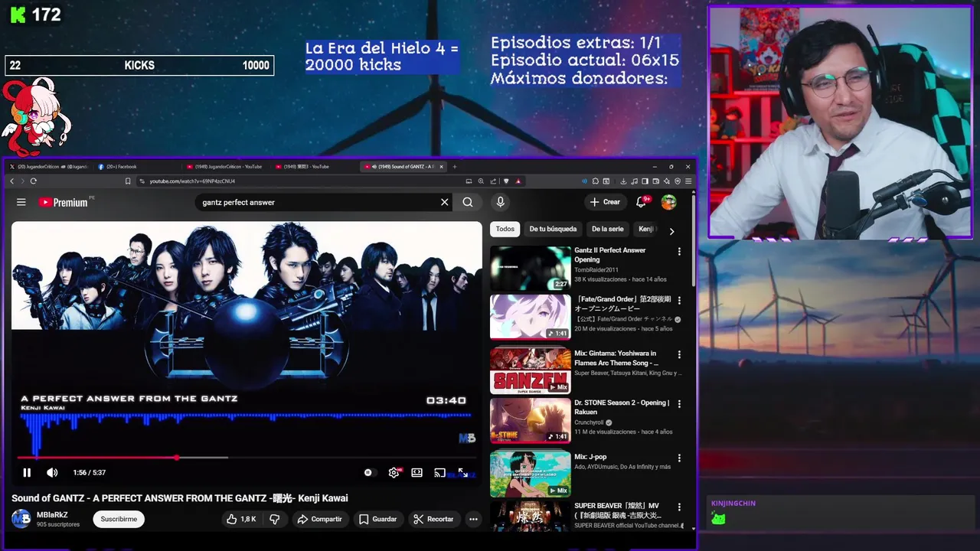The width and height of the screenshot is (980, 551).
Task: Click the video title Sound of GANTZ
Action: tap(180, 498)
